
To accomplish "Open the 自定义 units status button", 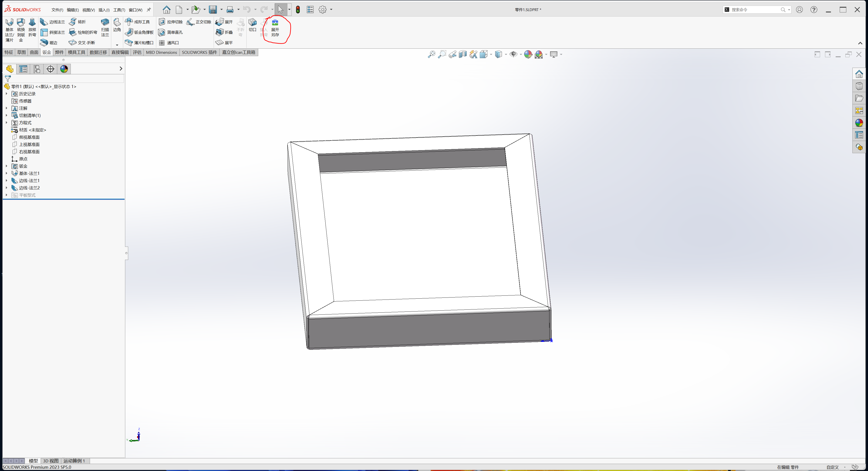I will (833, 467).
